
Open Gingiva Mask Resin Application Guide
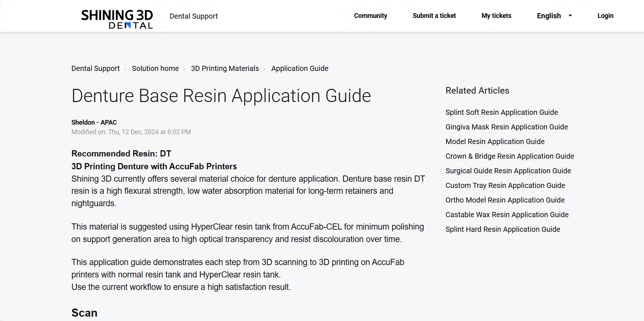pyautogui.click(x=507, y=127)
